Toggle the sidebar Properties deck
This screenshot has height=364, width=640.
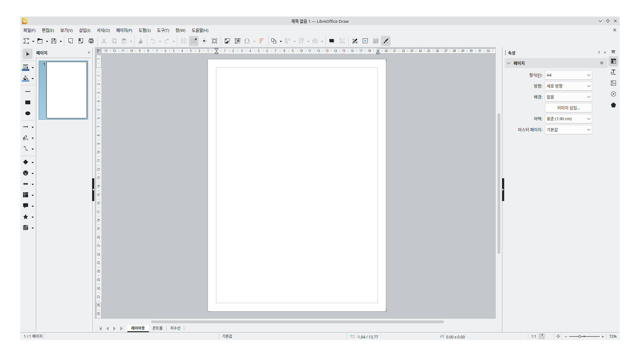[613, 61]
